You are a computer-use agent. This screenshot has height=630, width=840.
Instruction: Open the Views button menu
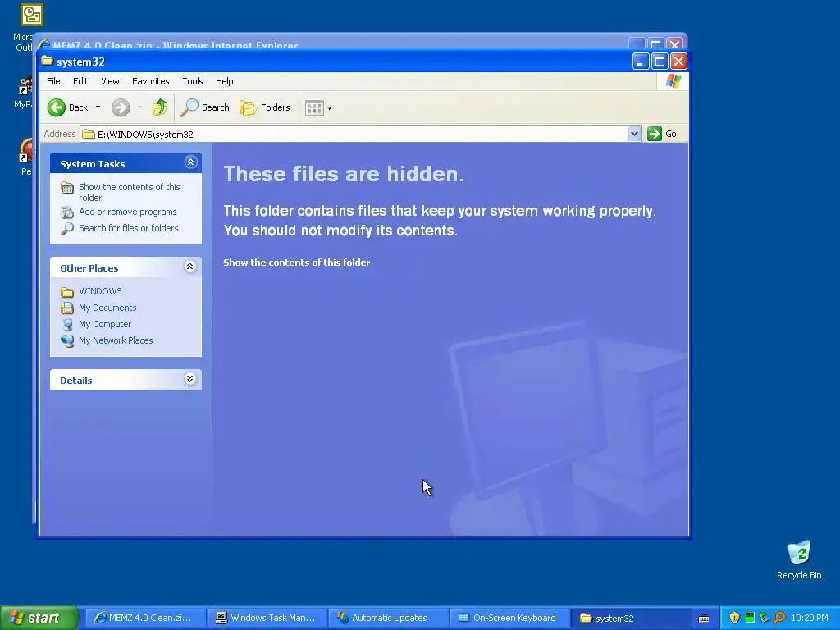click(x=318, y=107)
